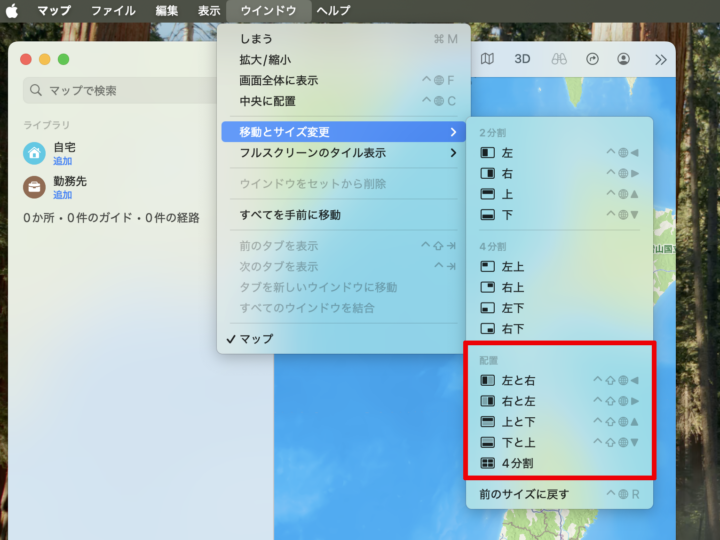Arrange windows 左と右
Screen dimensions: 720x540
[559, 380]
